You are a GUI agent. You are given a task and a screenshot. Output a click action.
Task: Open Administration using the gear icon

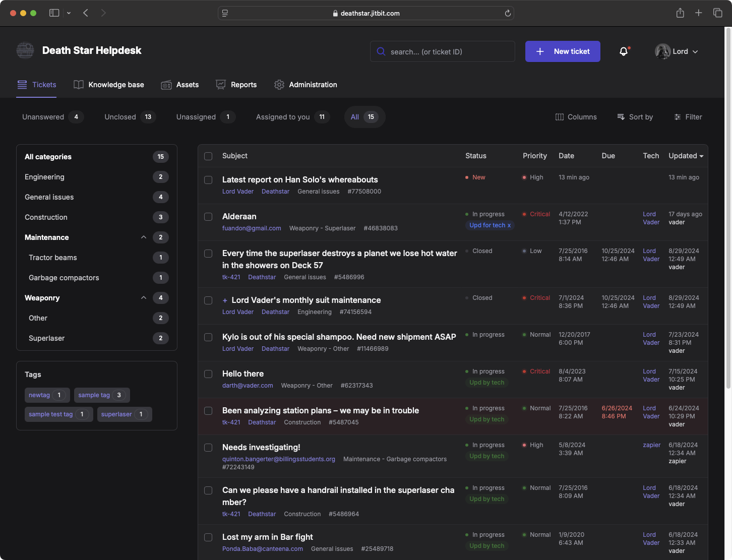279,85
